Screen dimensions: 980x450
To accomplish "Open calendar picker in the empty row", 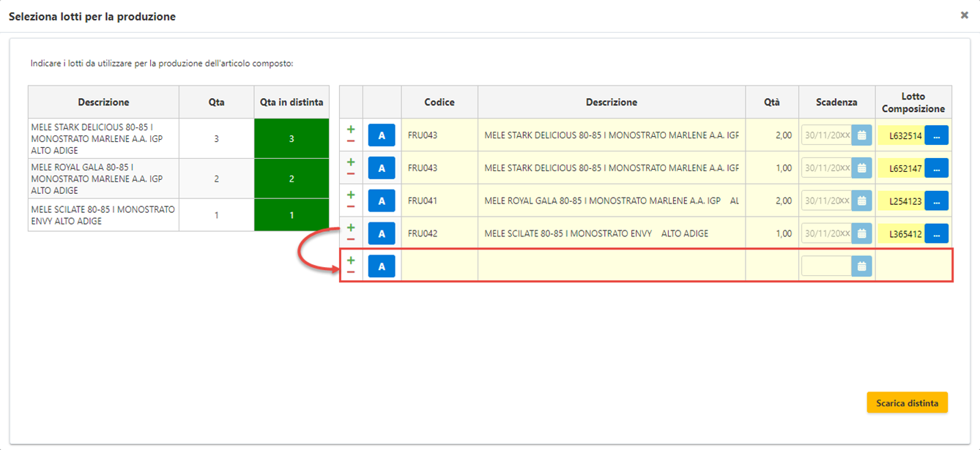I will point(861,266).
